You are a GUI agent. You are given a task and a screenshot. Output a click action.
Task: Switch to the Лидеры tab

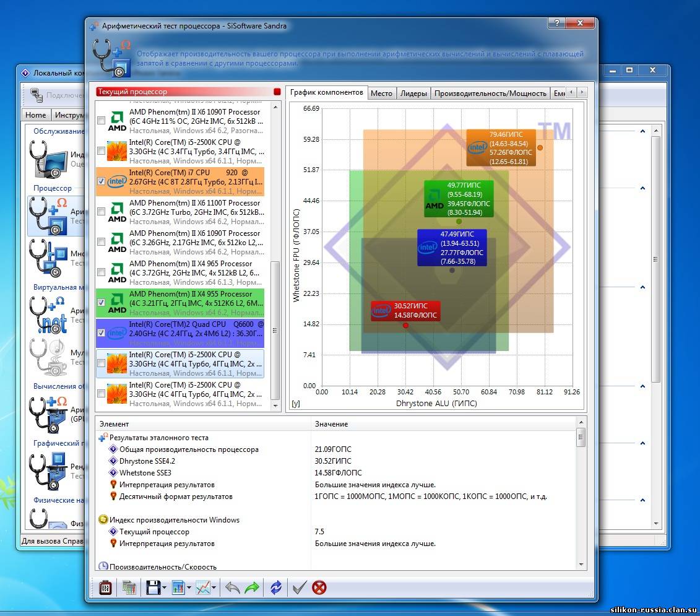[x=413, y=93]
